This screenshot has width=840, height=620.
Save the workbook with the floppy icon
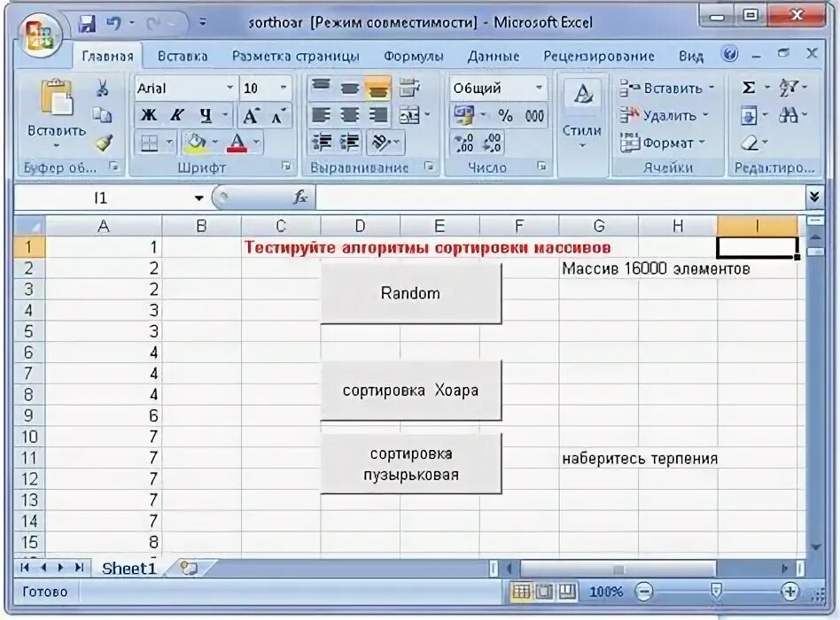[87, 24]
